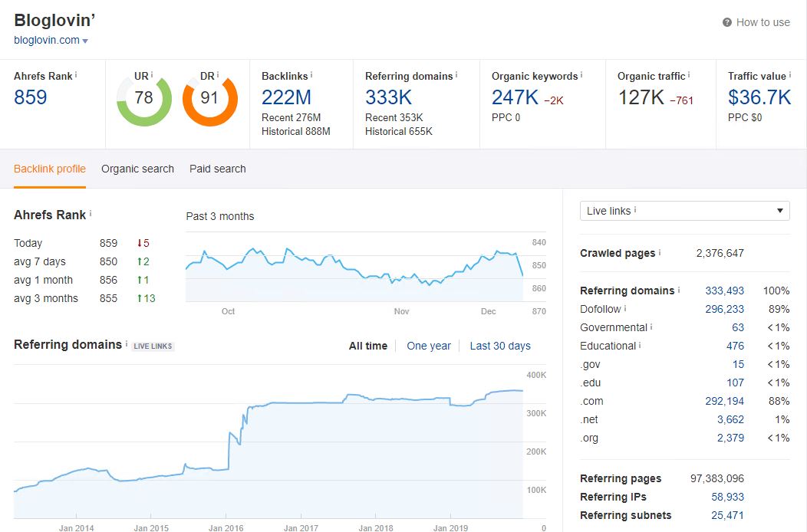The image size is (807, 532).
Task: Click the Nov label on rank chart
Action: 401,311
